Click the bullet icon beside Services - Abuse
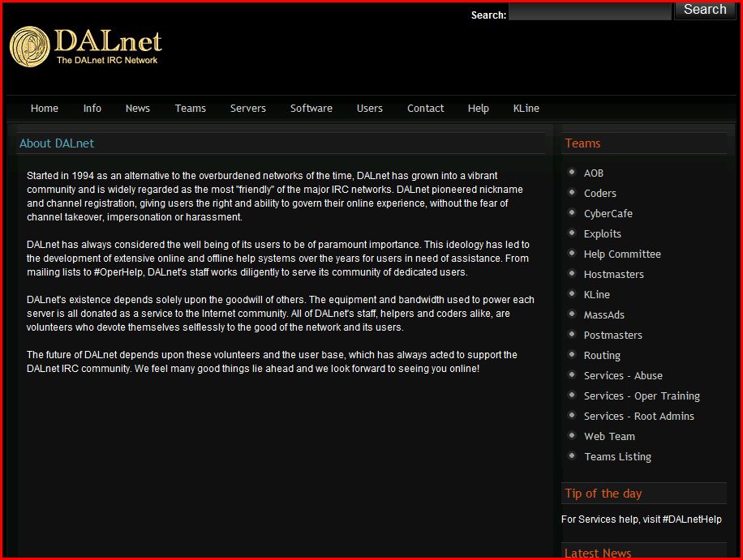This screenshot has width=743, height=560. 572,375
